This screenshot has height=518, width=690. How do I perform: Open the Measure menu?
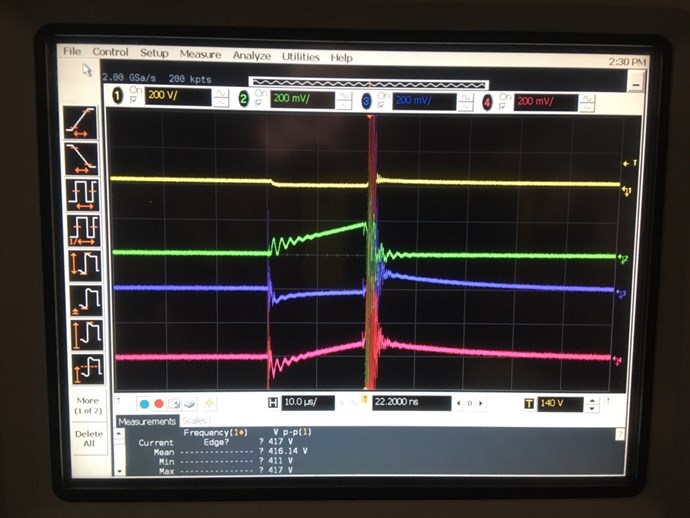point(200,54)
